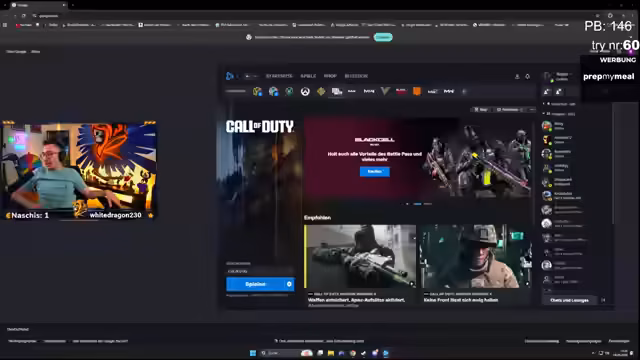Select the Vanguard V game icon
This screenshot has width=640, height=360.
385,91
